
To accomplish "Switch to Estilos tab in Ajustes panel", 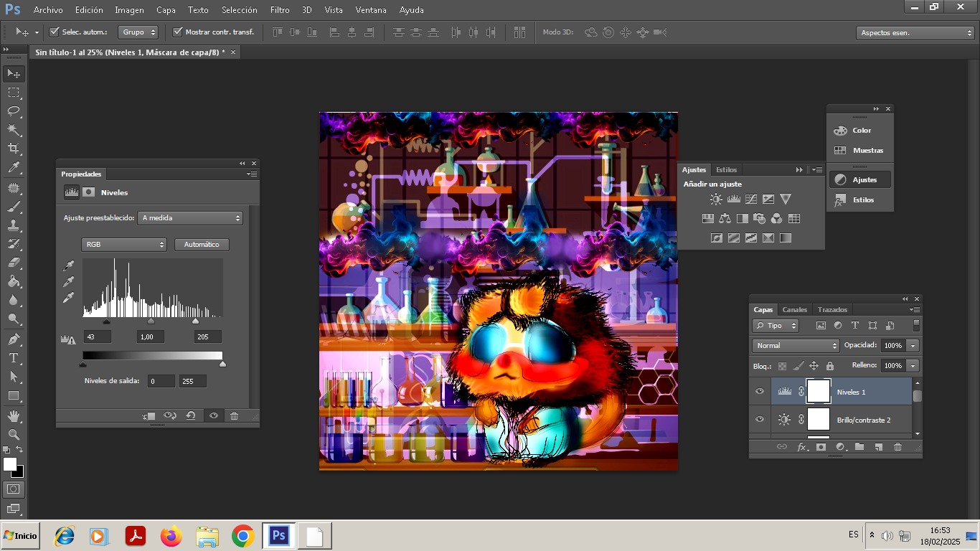I will click(x=726, y=170).
